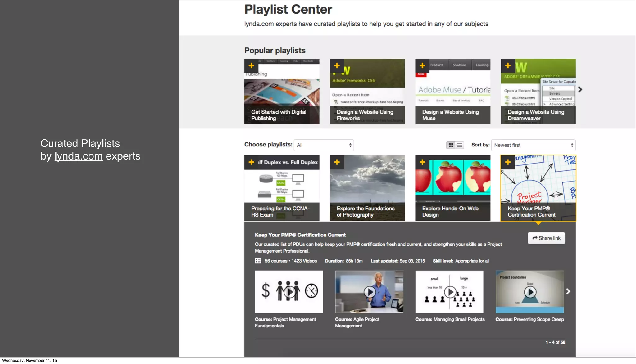Click plus icon on Dreamweaver playlist
Screen dimensions: 636x364
(x=508, y=66)
